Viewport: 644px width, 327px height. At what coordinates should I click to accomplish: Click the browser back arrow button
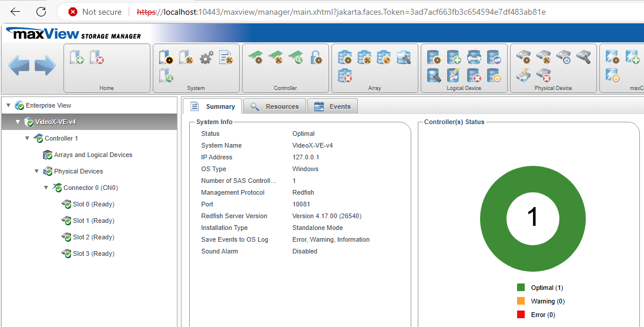[15, 12]
